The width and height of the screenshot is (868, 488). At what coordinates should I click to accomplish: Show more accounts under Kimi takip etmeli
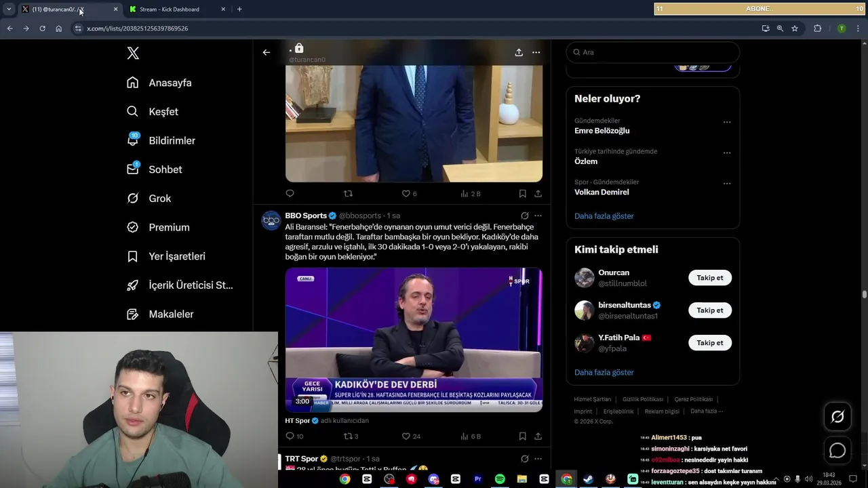tap(604, 373)
